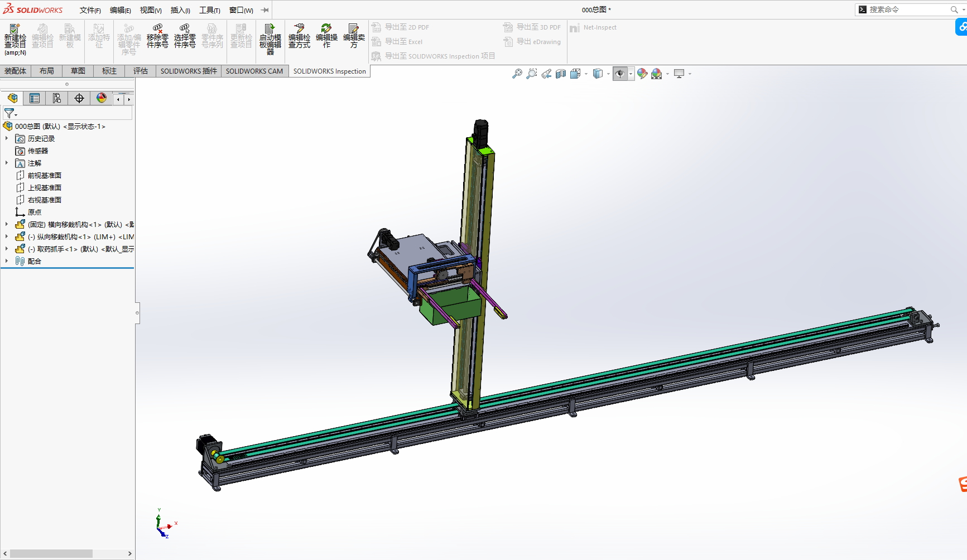This screenshot has width=967, height=560.
Task: Click Apply Scene icon
Action: (x=657, y=74)
